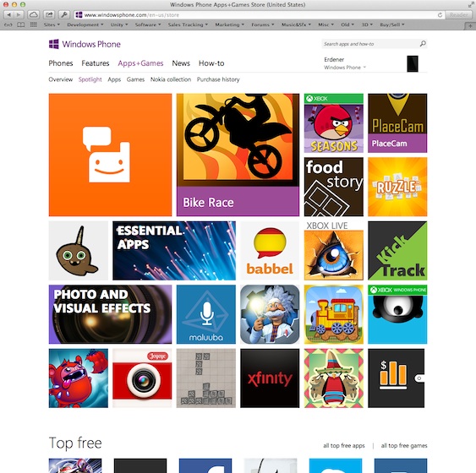Open the Einstein scientist game tile
Screen dimensions: 476x473
pos(270,314)
